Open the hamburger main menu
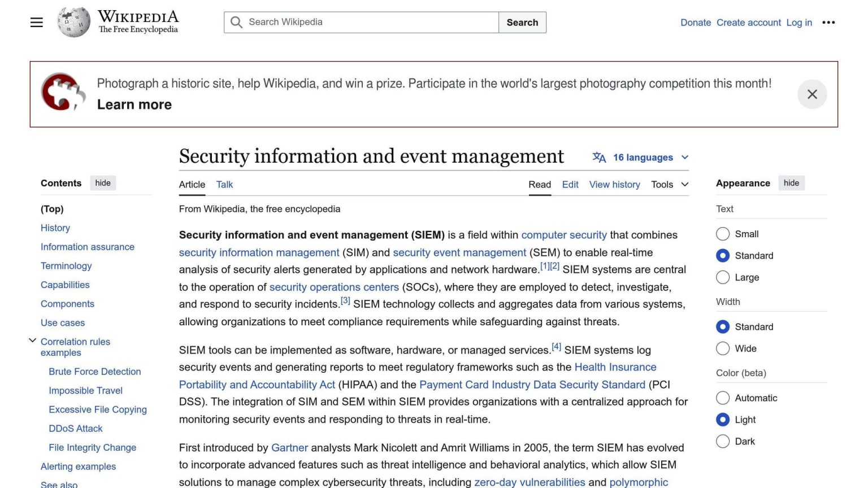This screenshot has height=488, width=868. 37,23
